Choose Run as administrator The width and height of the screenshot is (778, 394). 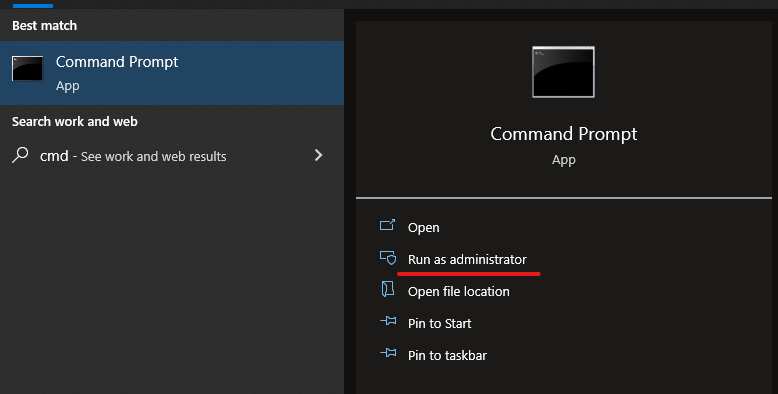coord(467,260)
